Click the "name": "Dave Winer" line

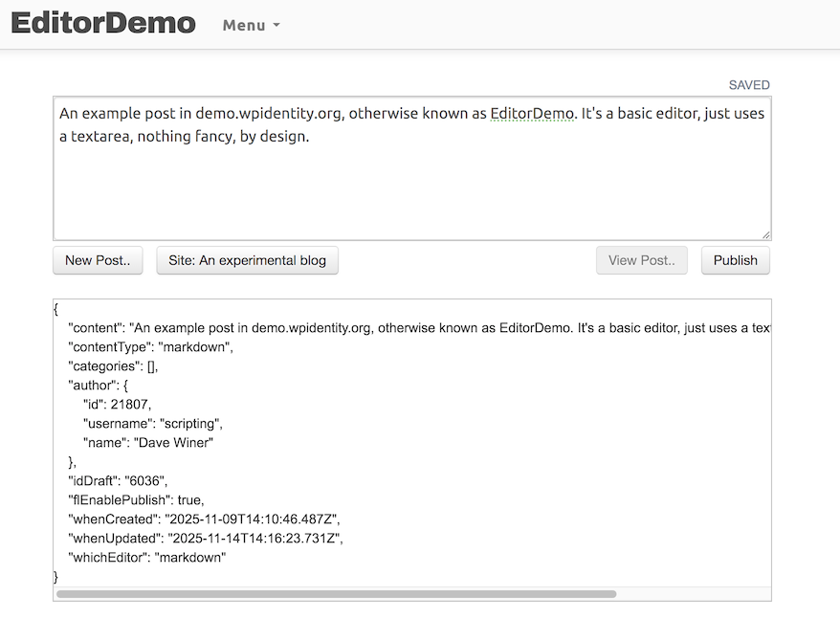click(148, 442)
